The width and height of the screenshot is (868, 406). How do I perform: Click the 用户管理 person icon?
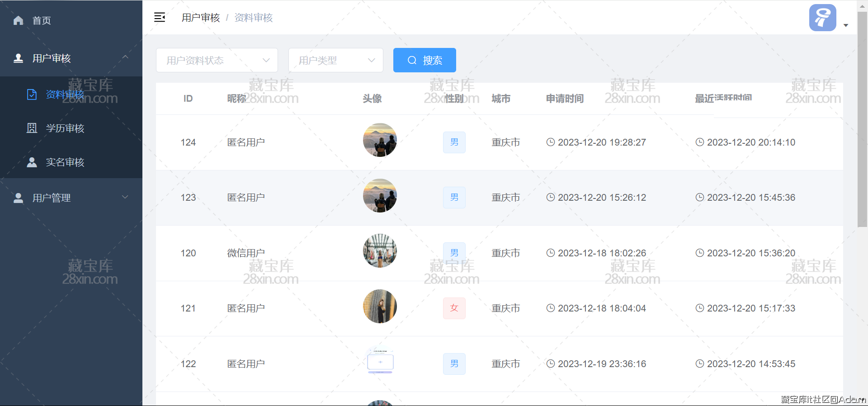[18, 198]
